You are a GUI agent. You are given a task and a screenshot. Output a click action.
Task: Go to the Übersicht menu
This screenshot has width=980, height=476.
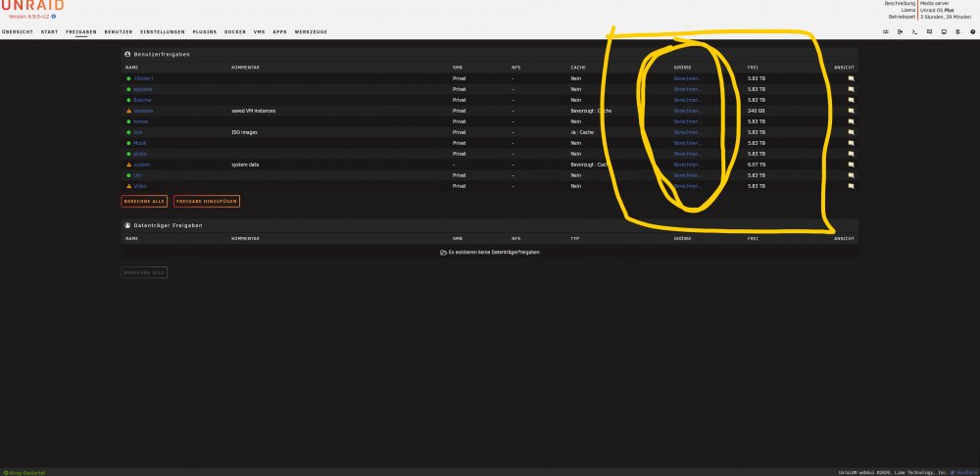18,32
